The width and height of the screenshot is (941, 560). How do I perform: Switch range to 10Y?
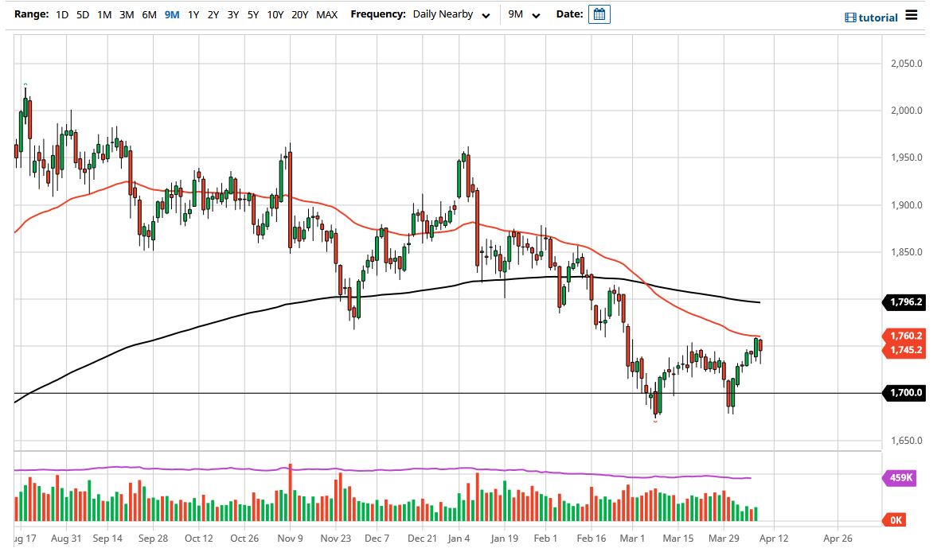coord(275,15)
